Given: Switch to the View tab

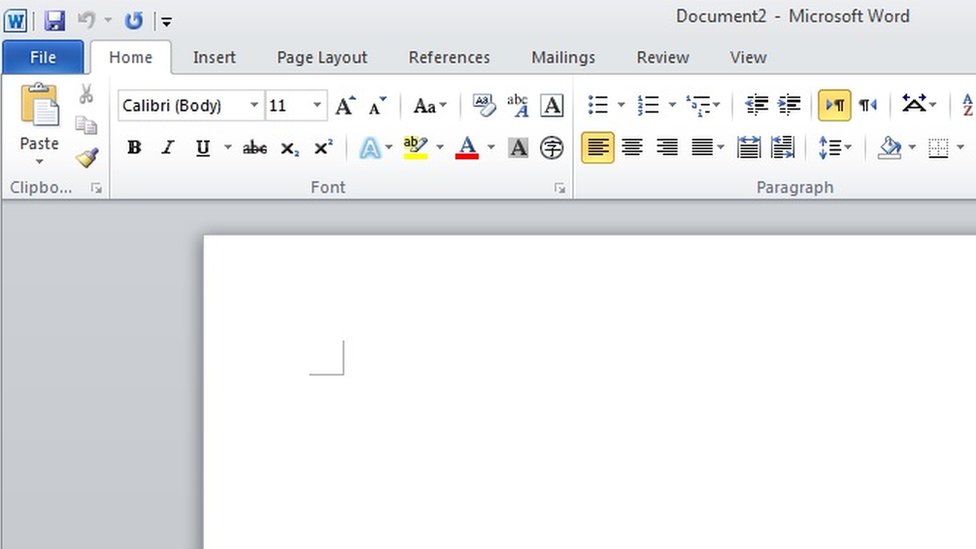Looking at the screenshot, I should 748,57.
